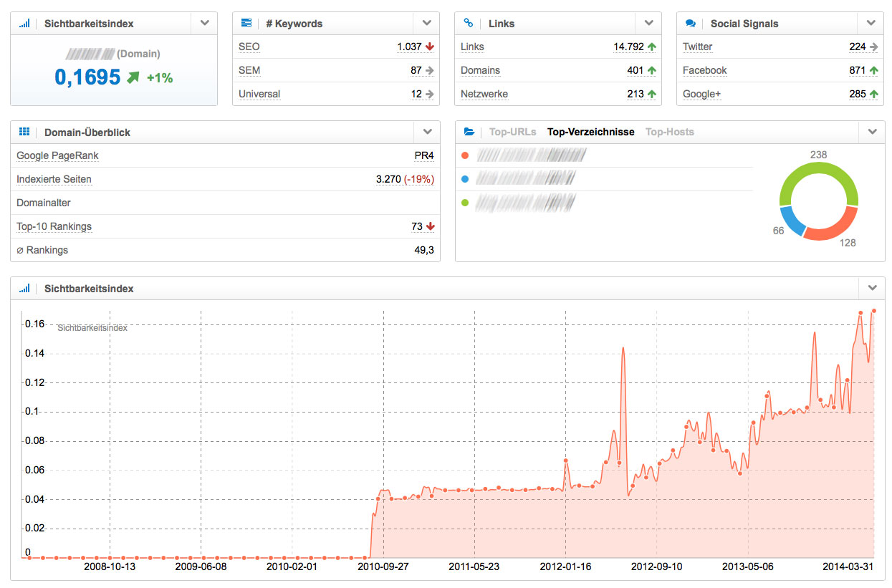Open the Top-10 Rankings link

54,226
